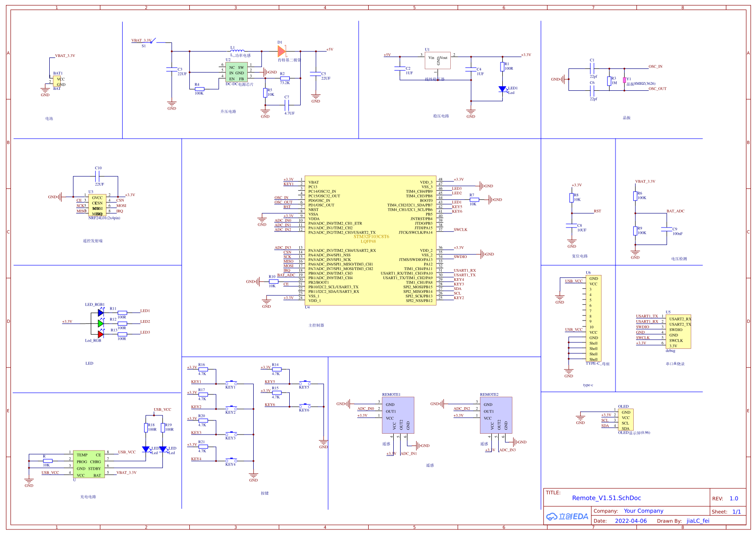
Task: Select the U5 debug connector symbol
Action: pos(678,332)
